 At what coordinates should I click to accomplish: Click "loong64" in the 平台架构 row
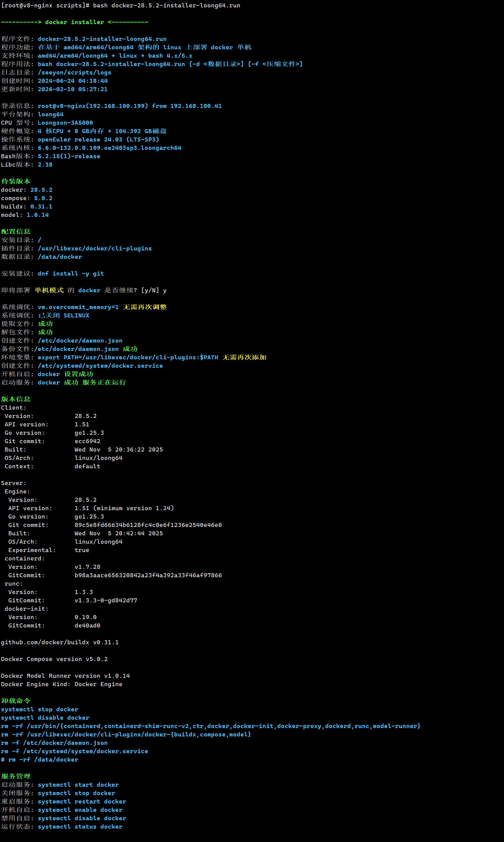(x=51, y=114)
